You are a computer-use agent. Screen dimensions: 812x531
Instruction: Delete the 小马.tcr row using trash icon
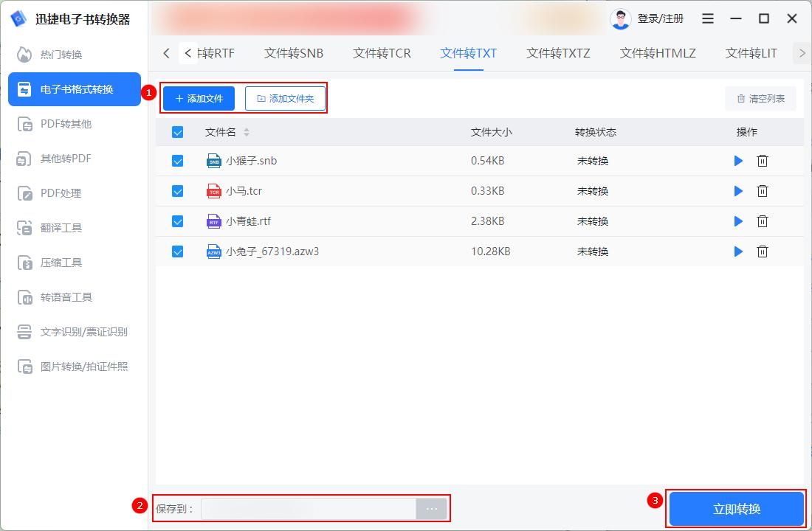pos(763,191)
